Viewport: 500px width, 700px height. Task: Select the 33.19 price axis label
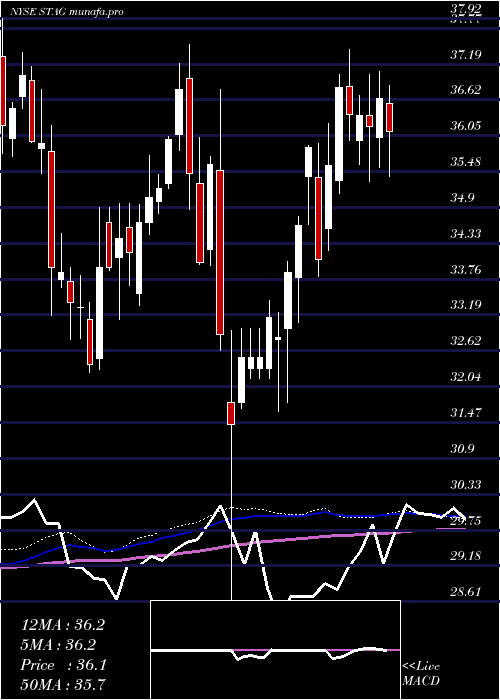465,305
